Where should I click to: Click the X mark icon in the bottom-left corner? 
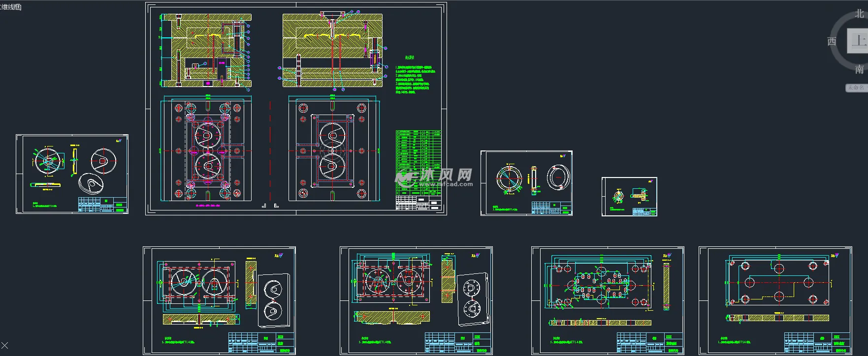click(x=5, y=346)
